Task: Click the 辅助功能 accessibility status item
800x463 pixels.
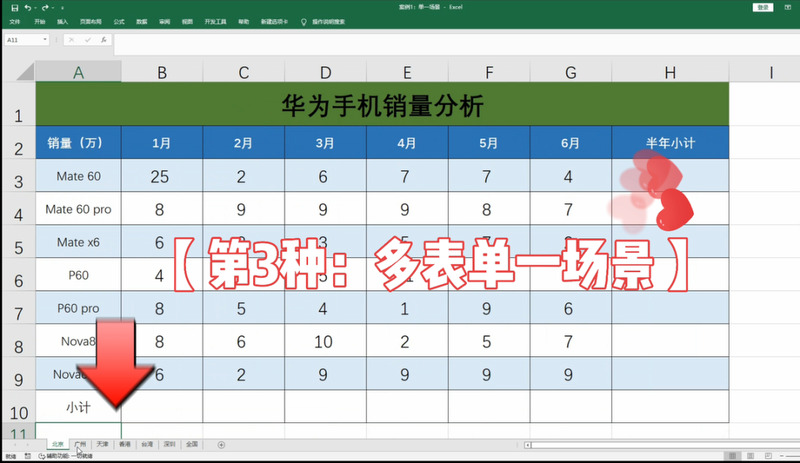Action: coord(66,456)
